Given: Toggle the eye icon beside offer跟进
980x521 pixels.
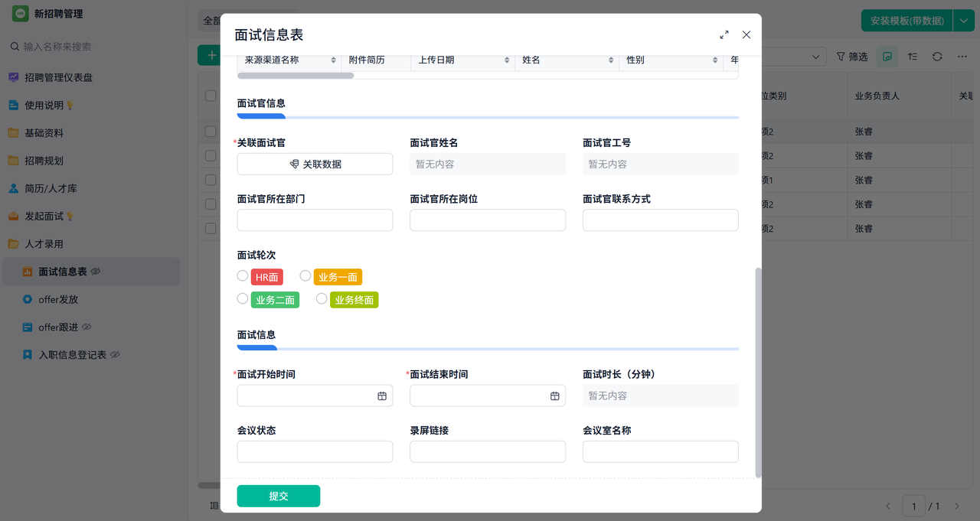Looking at the screenshot, I should (x=87, y=327).
